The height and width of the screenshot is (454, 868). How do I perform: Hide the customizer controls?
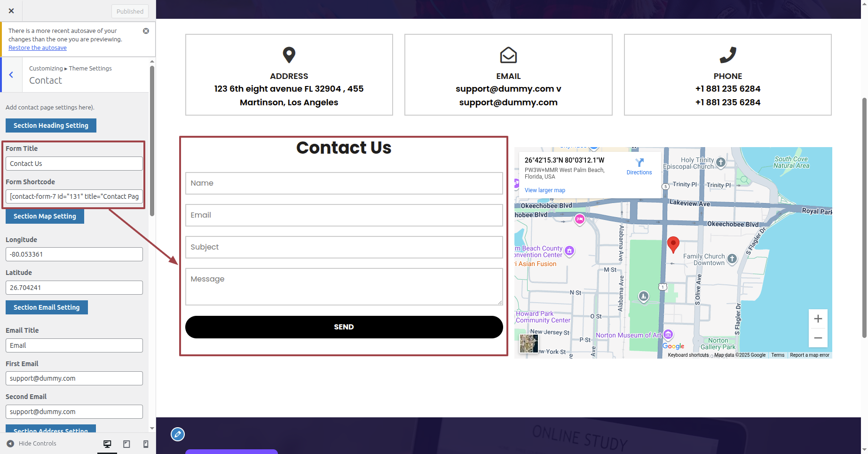point(32,444)
